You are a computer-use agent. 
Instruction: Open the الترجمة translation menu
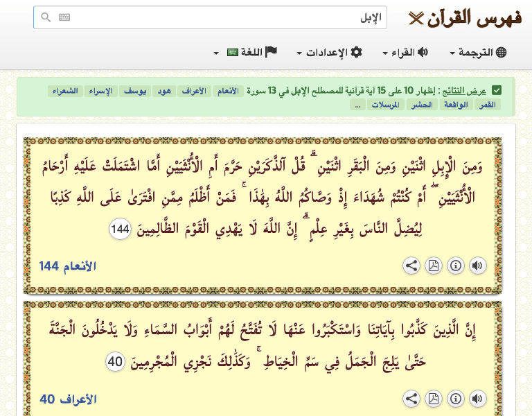coord(478,52)
